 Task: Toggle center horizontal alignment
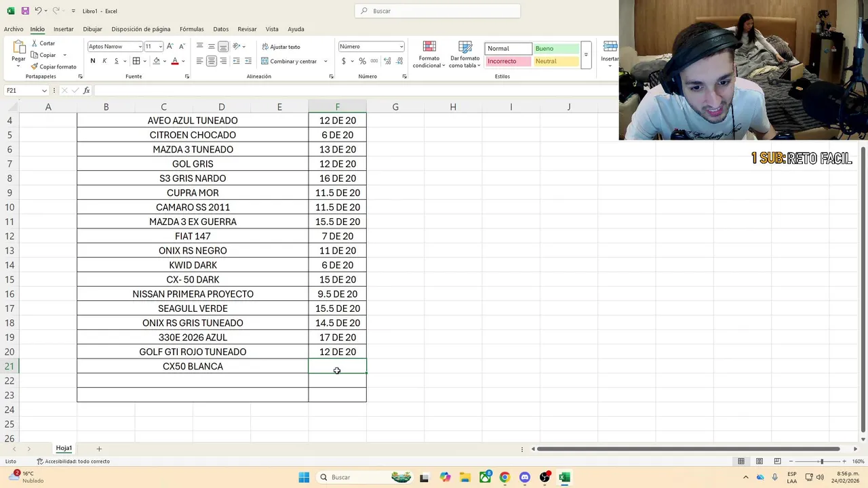point(212,61)
